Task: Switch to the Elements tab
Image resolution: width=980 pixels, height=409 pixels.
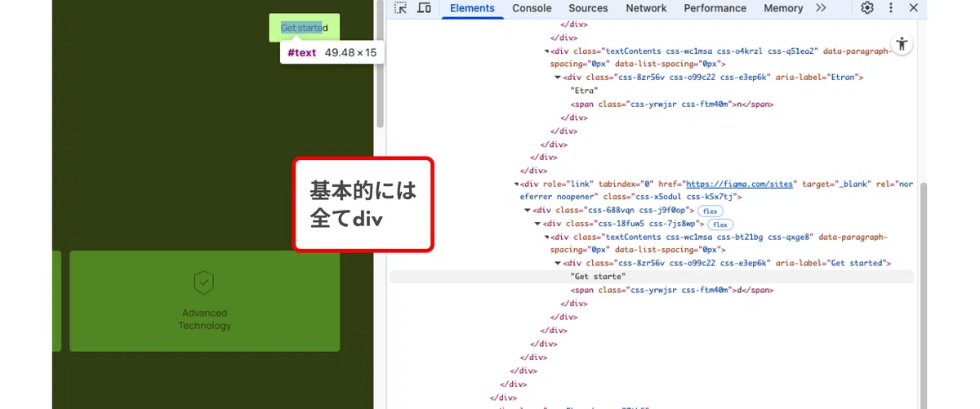Action: [472, 8]
